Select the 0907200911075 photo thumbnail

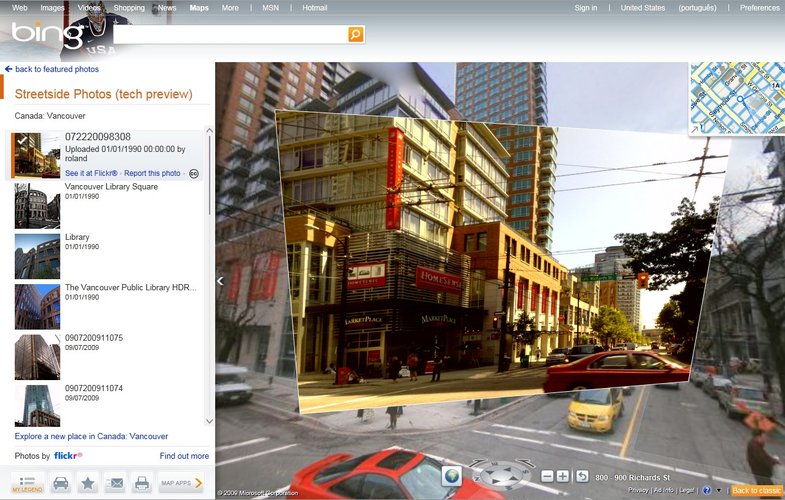tap(38, 357)
